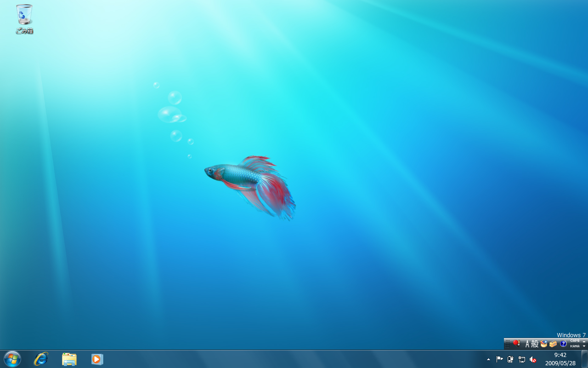Open the IME tools toolbox icon

553,344
